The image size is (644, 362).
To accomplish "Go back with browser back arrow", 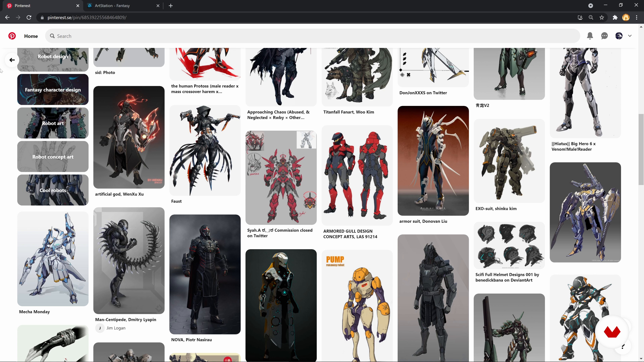I will pyautogui.click(x=7, y=17).
